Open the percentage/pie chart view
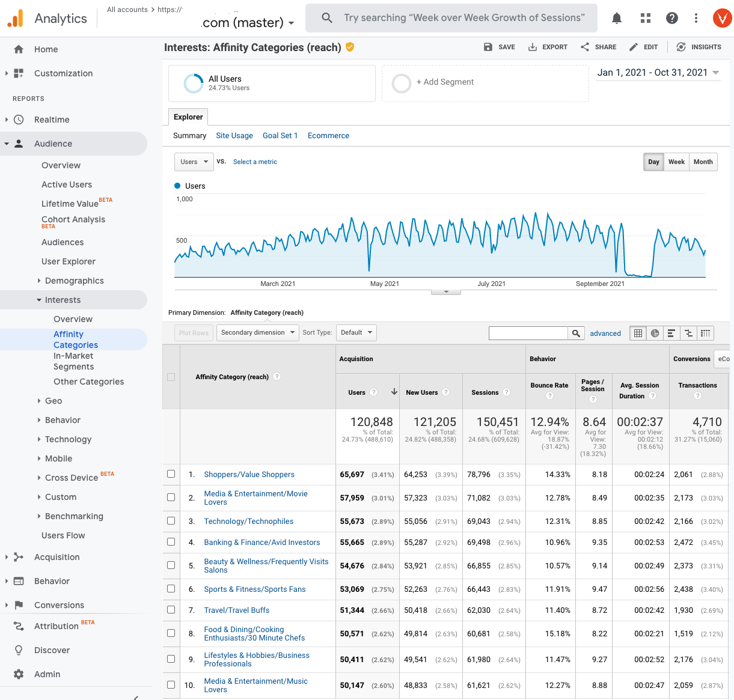This screenshot has width=734, height=700. [x=655, y=333]
